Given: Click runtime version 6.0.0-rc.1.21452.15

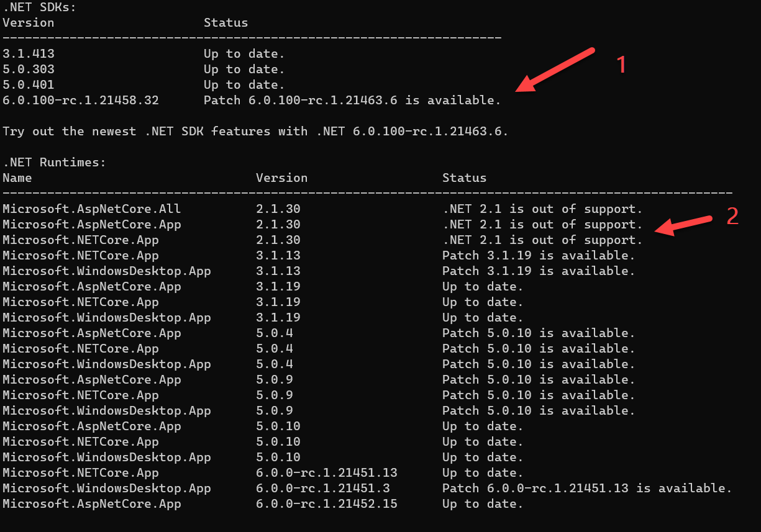Looking at the screenshot, I should click(326, 504).
